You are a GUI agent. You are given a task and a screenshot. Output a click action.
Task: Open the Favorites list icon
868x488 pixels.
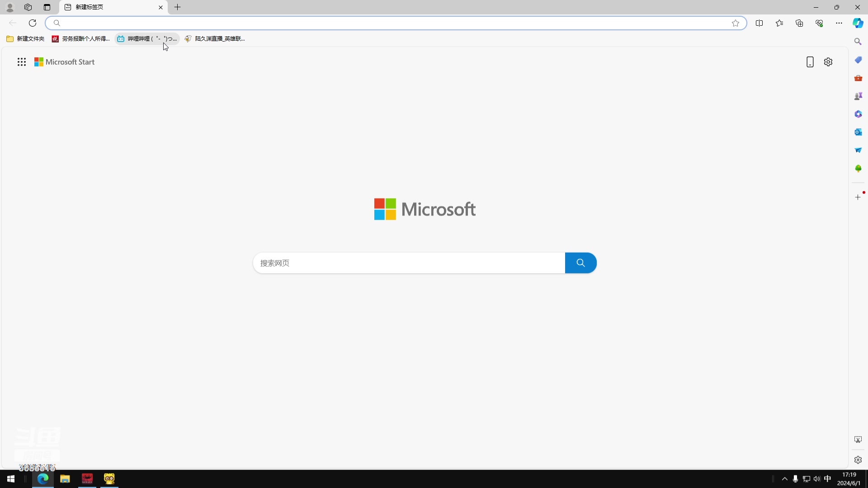(x=779, y=23)
